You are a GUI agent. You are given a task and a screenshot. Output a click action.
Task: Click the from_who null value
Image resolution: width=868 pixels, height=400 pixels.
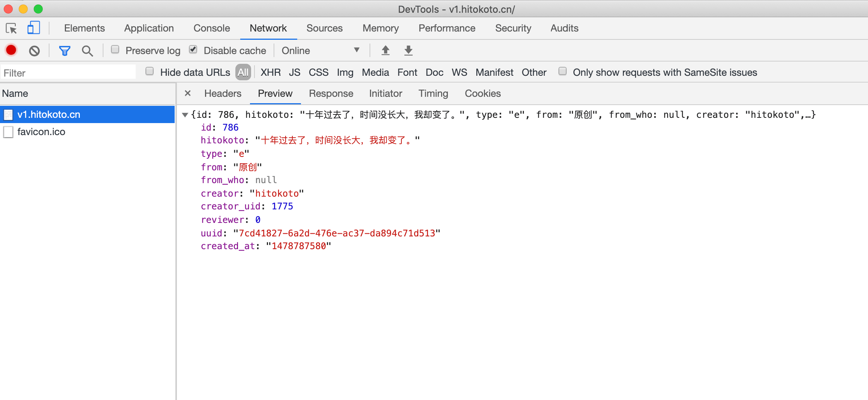pyautogui.click(x=266, y=180)
